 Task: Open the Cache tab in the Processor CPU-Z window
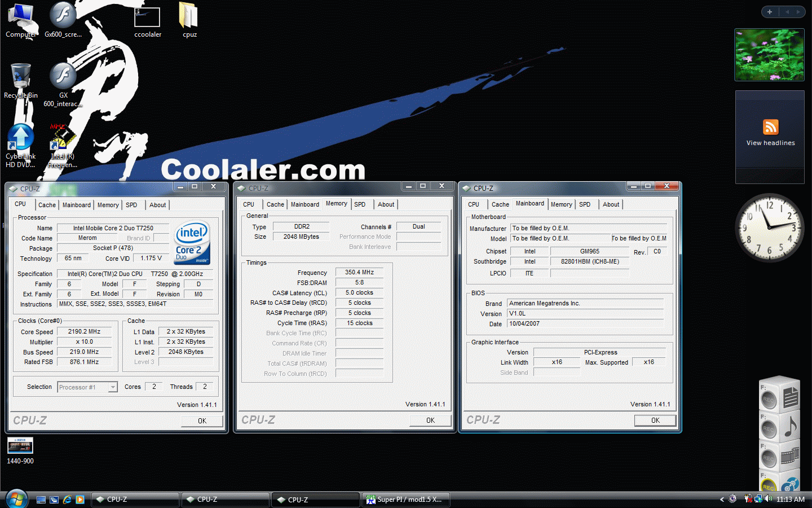coord(47,205)
